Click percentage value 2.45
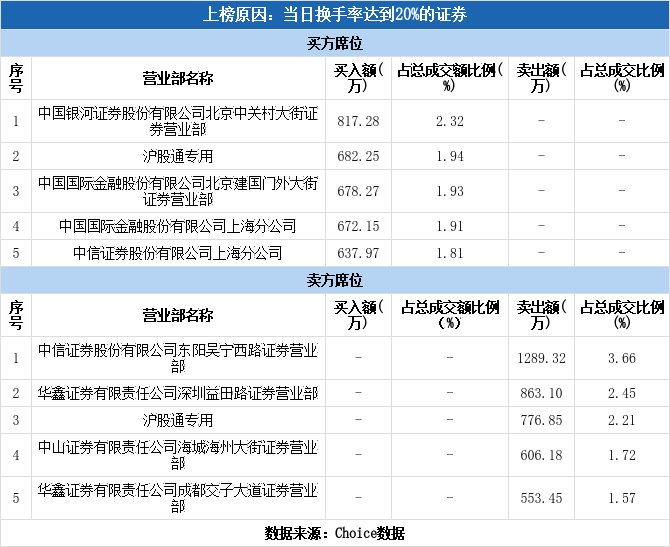The width and height of the screenshot is (670, 547). point(622,393)
